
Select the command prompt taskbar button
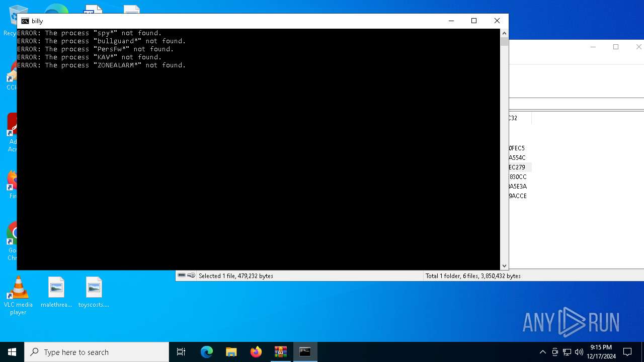[x=305, y=352]
